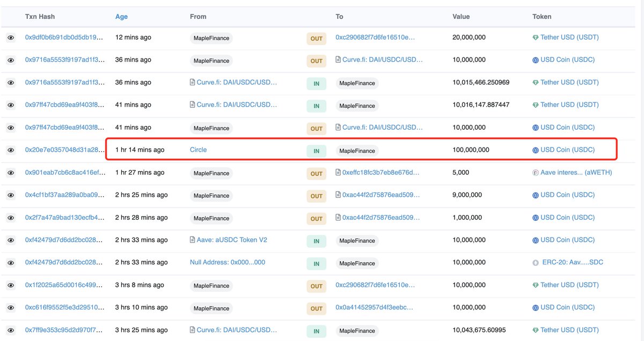This screenshot has width=644, height=341.
Task: Click the Tether icon on the 10,043,675.60995 row
Action: 536,330
